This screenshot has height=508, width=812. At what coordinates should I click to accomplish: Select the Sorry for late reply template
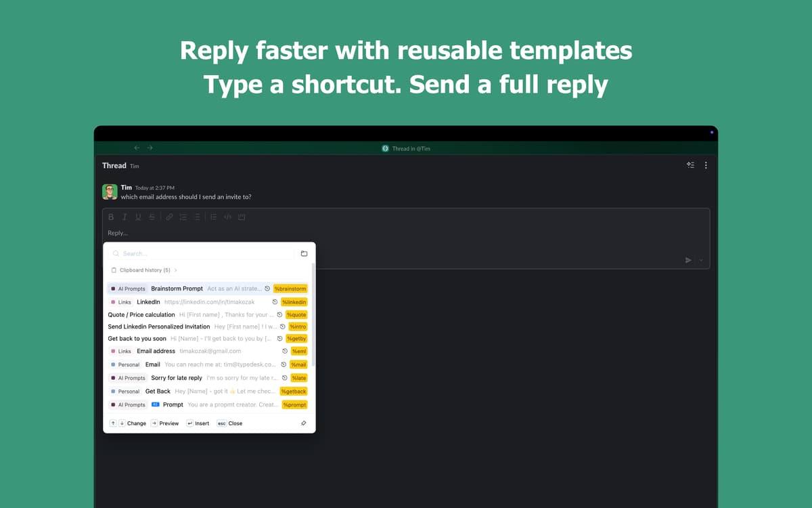click(x=176, y=378)
